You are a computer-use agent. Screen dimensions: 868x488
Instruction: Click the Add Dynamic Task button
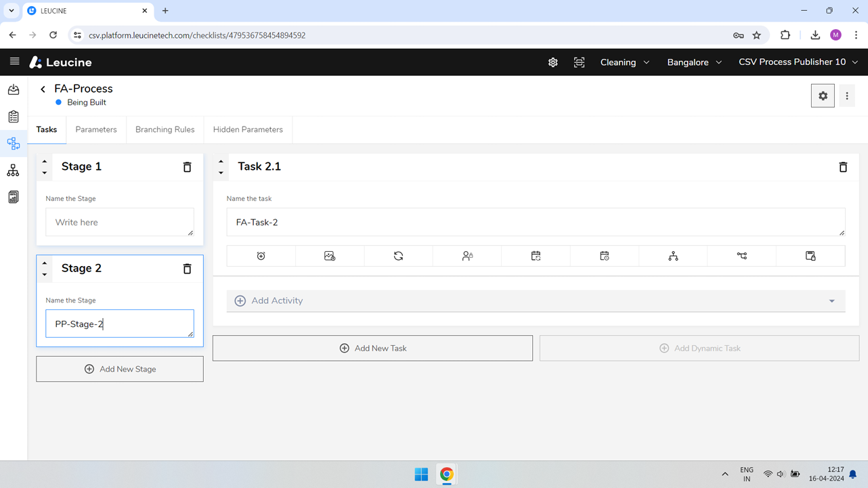(x=699, y=349)
